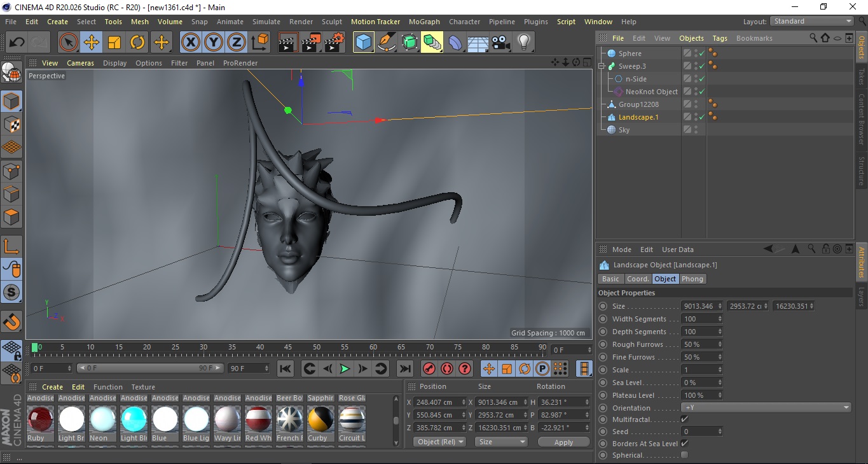
Task: Add a Light object
Action: [x=523, y=43]
